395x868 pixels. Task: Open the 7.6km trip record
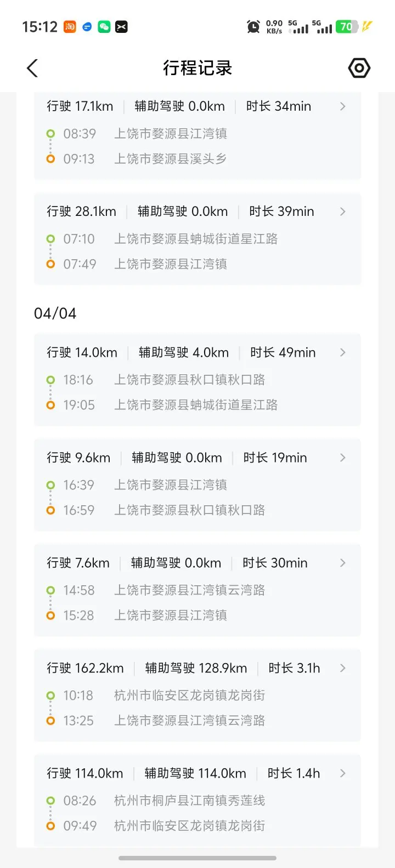coord(198,590)
